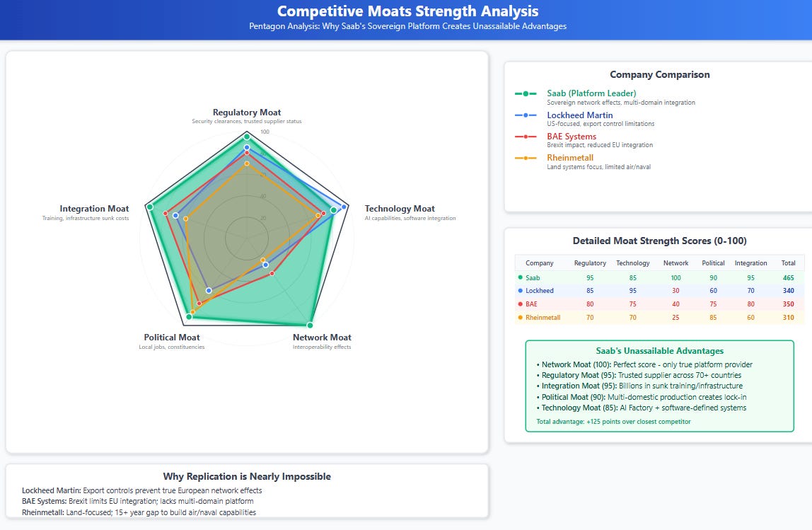This screenshot has width=812, height=530.
Task: Click the Why Replication is Nearly Impossible heading
Action: click(246, 477)
